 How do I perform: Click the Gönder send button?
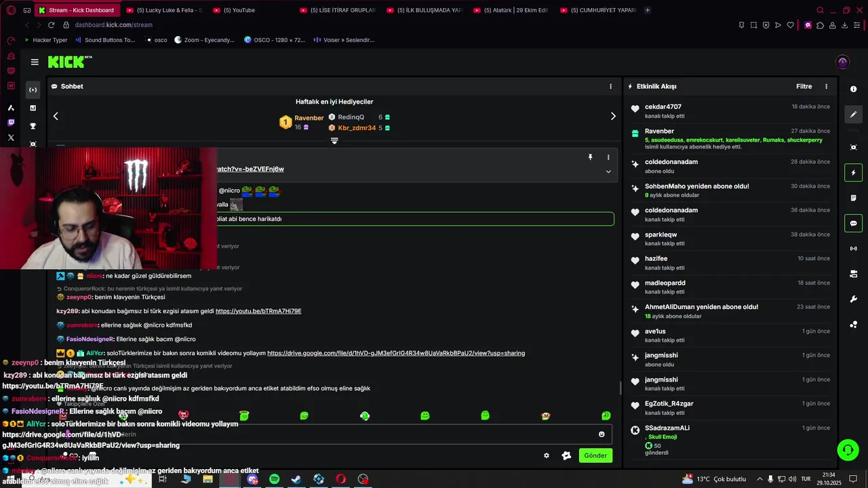pyautogui.click(x=595, y=455)
